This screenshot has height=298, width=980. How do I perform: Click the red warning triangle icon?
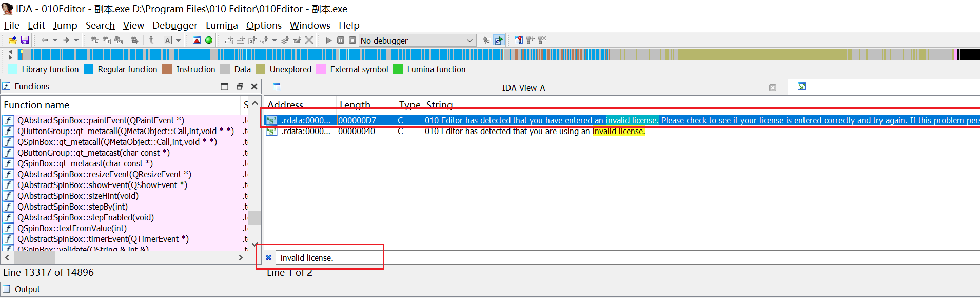pyautogui.click(x=197, y=40)
